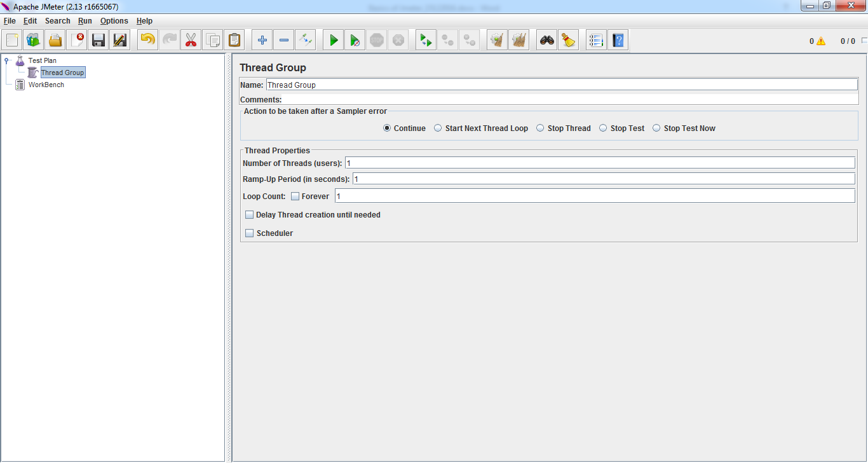Open the Help menu
Viewport: 868px width, 463px height.
coord(144,21)
